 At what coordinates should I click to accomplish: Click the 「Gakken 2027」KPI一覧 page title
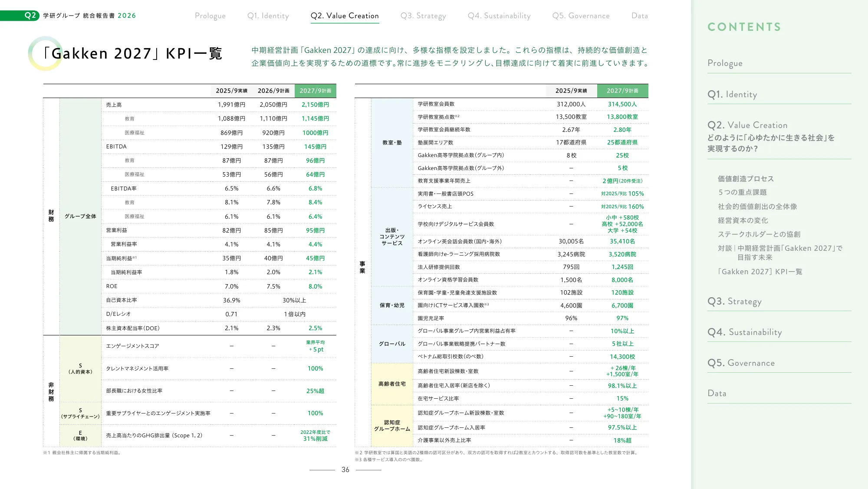(132, 53)
